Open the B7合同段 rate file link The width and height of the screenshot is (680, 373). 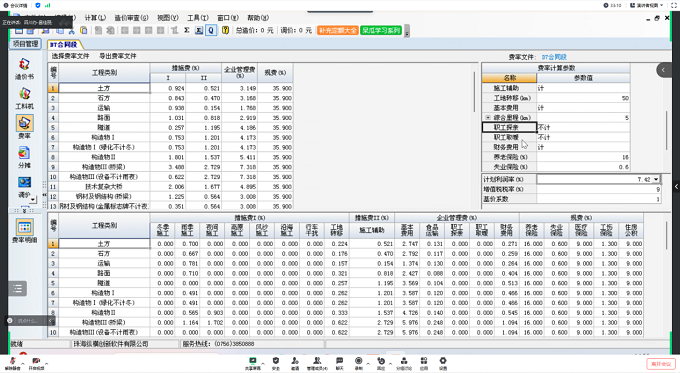click(554, 57)
